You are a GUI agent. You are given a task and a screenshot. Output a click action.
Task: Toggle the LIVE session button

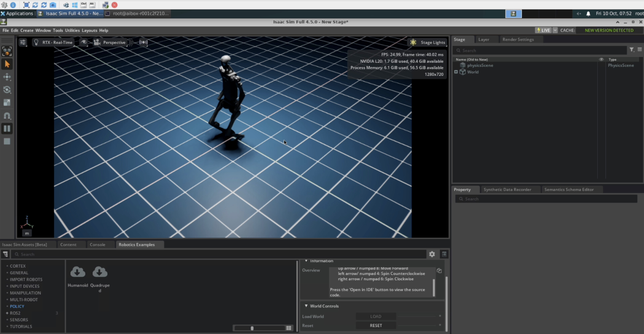pyautogui.click(x=544, y=30)
